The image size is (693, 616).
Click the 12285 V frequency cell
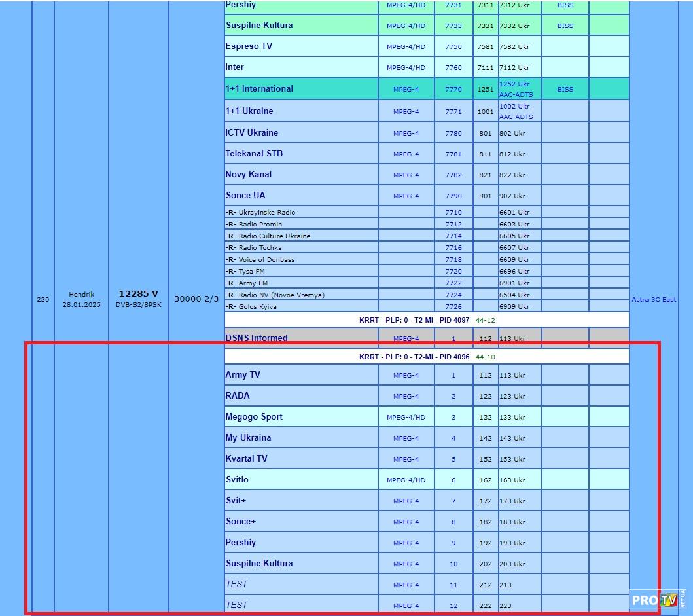[x=138, y=295]
